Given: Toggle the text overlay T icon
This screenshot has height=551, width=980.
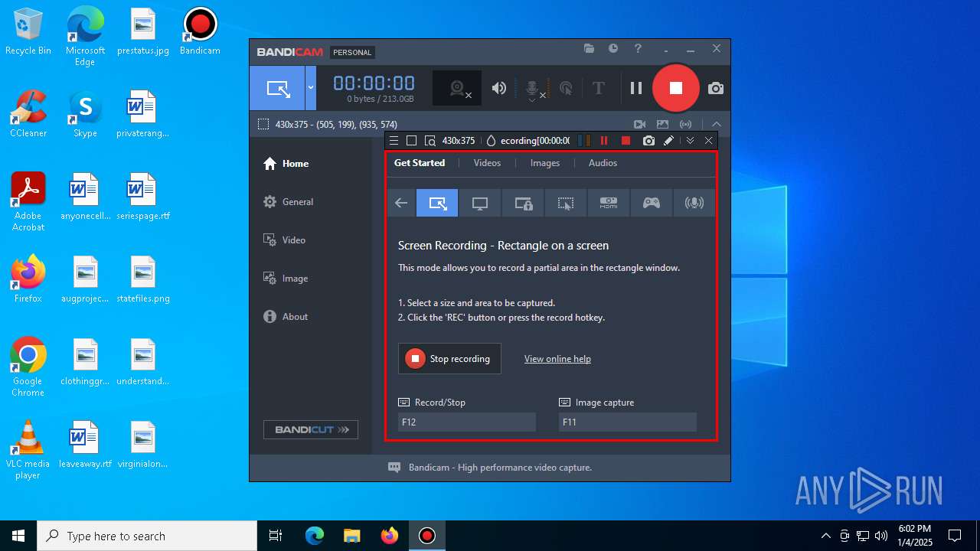Looking at the screenshot, I should pyautogui.click(x=599, y=88).
